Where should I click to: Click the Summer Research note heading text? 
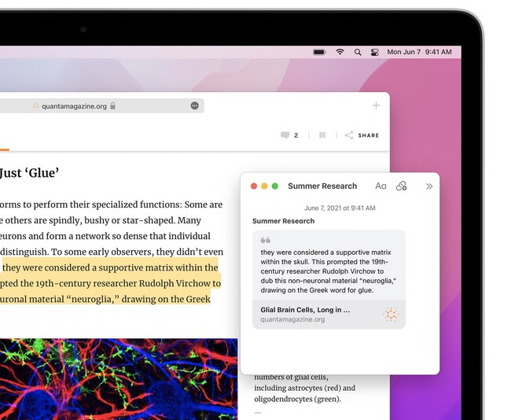[x=283, y=221]
